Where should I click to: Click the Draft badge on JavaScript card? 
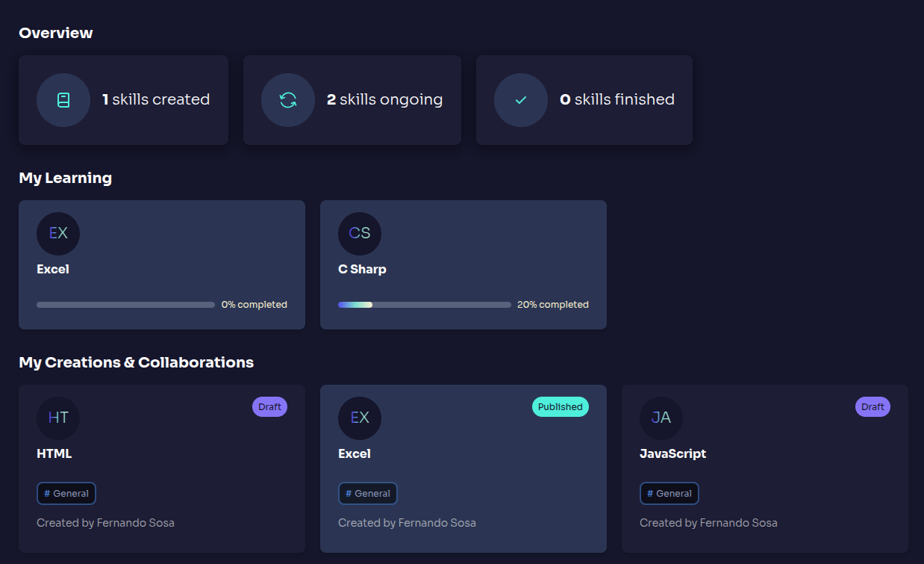pyautogui.click(x=873, y=407)
